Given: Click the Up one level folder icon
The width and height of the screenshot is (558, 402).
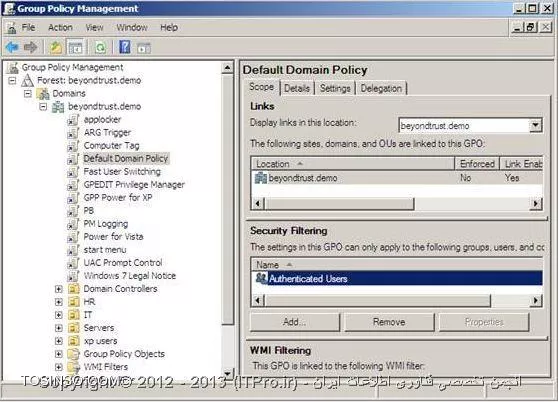Looking at the screenshot, I should click(56, 47).
